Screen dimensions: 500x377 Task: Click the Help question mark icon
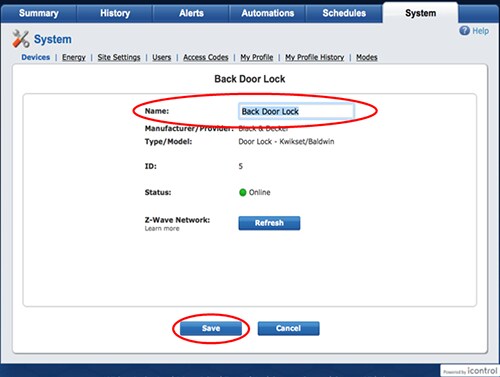click(x=464, y=31)
